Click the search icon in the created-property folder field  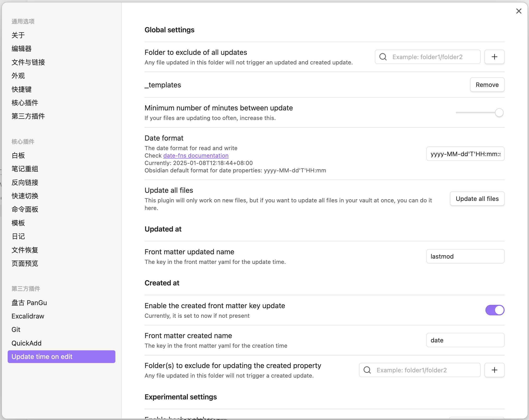(367, 370)
